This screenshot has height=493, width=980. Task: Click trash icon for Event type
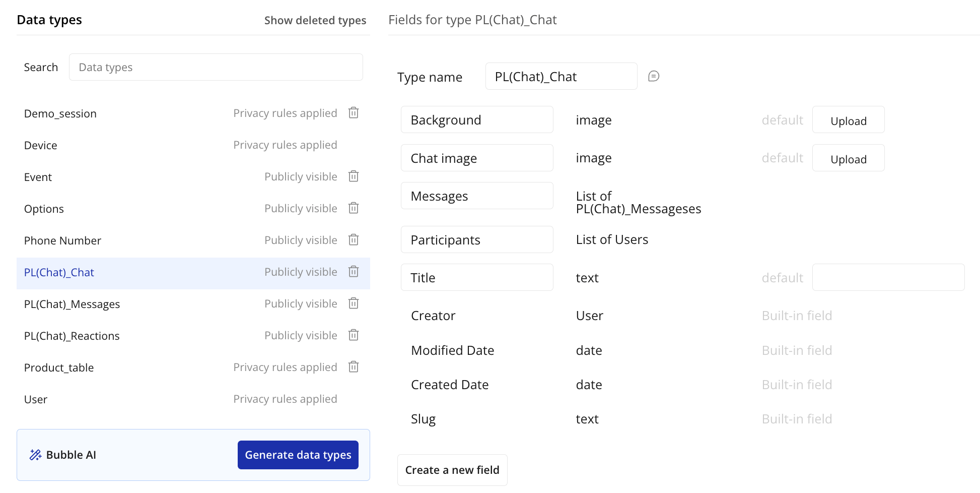354,176
